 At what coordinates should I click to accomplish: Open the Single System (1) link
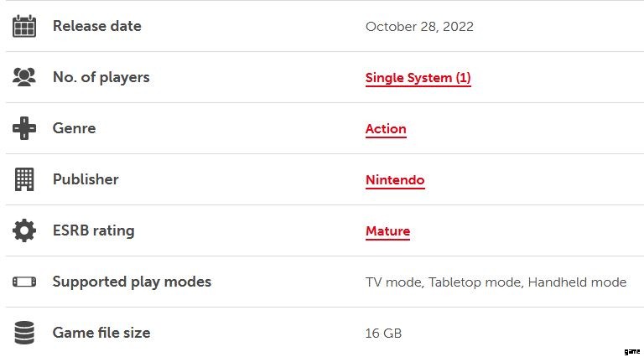pos(418,78)
